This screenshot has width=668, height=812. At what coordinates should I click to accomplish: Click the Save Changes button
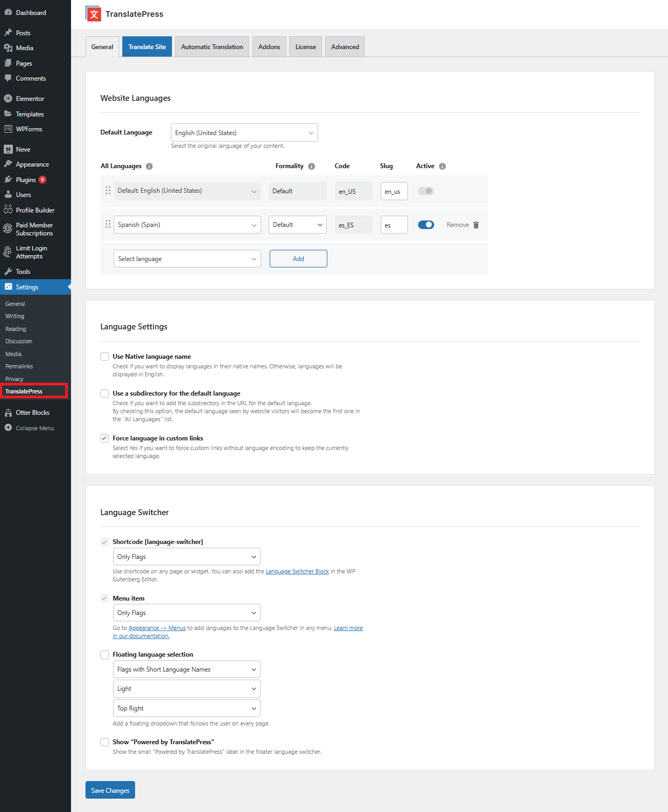coord(110,790)
